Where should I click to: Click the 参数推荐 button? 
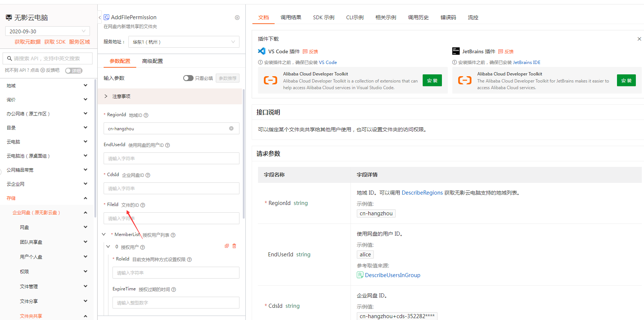tap(228, 78)
